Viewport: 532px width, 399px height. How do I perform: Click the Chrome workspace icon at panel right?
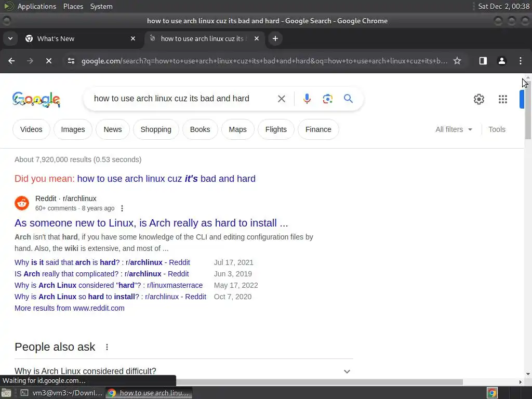(x=493, y=393)
